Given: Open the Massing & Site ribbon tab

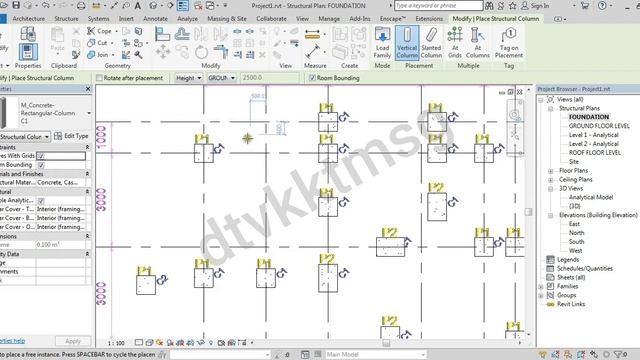Looking at the screenshot, I should pos(227,19).
